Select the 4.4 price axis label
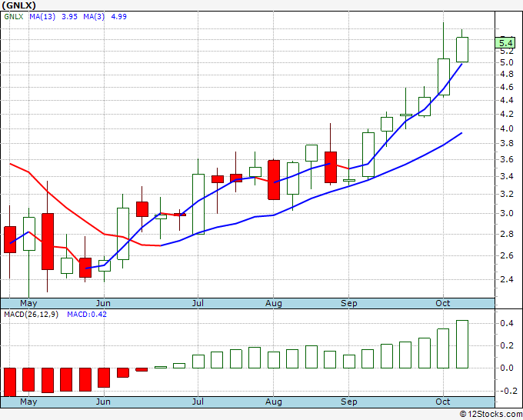523x420 pixels. coord(507,101)
